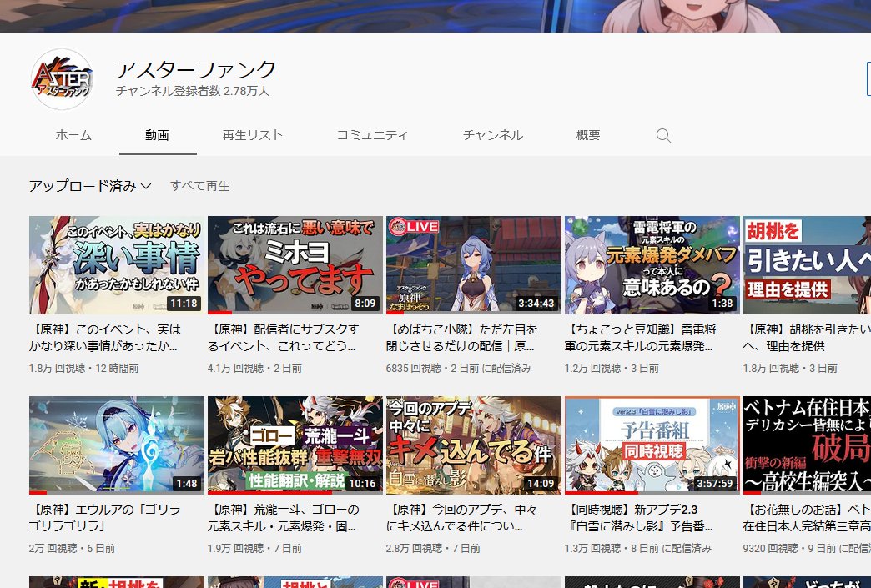The height and width of the screenshot is (588, 871).
Task: Click the text 1.2万 回視聴・3 日前
Action: pyautogui.click(x=612, y=368)
